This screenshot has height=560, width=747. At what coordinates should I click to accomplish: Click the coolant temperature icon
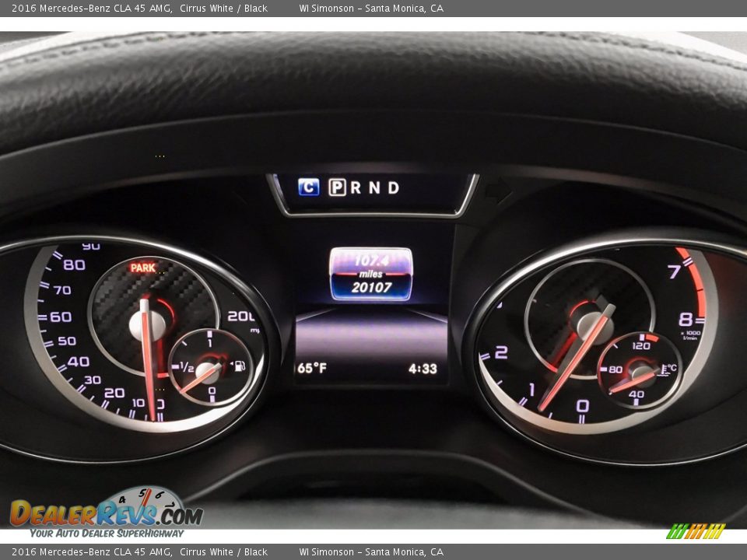point(667,369)
